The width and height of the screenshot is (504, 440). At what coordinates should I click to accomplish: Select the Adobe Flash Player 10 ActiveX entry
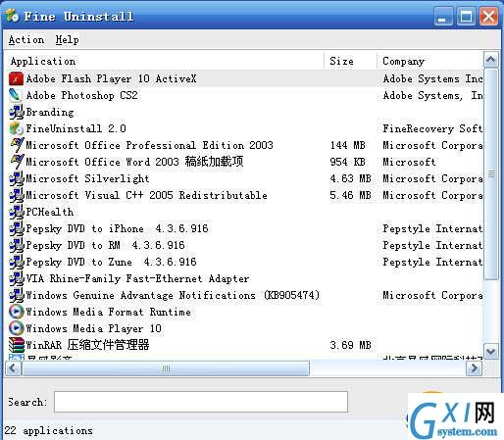pyautogui.click(x=112, y=78)
